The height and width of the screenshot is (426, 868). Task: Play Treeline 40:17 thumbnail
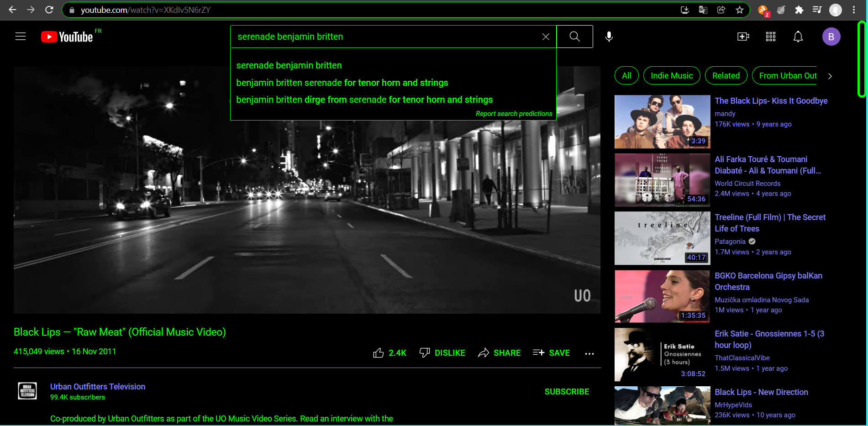[x=662, y=238]
